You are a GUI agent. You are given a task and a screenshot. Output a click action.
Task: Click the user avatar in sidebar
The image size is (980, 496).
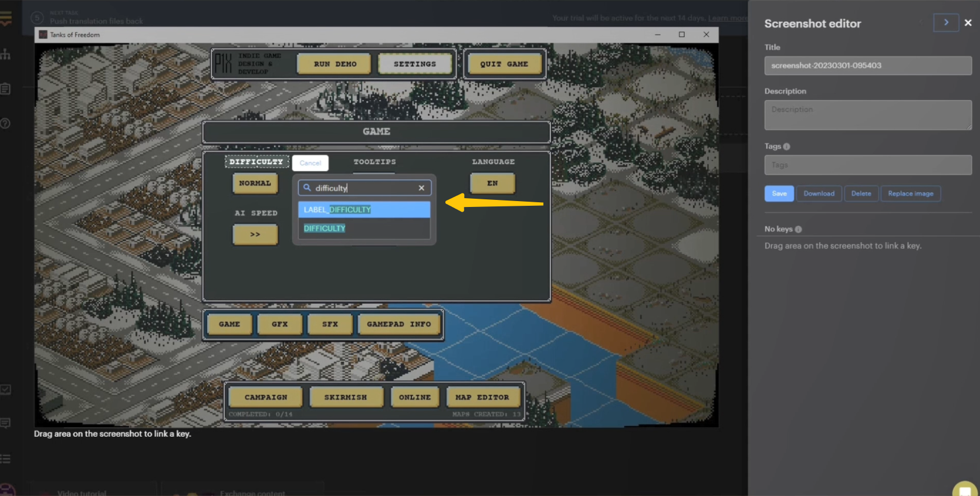7,490
